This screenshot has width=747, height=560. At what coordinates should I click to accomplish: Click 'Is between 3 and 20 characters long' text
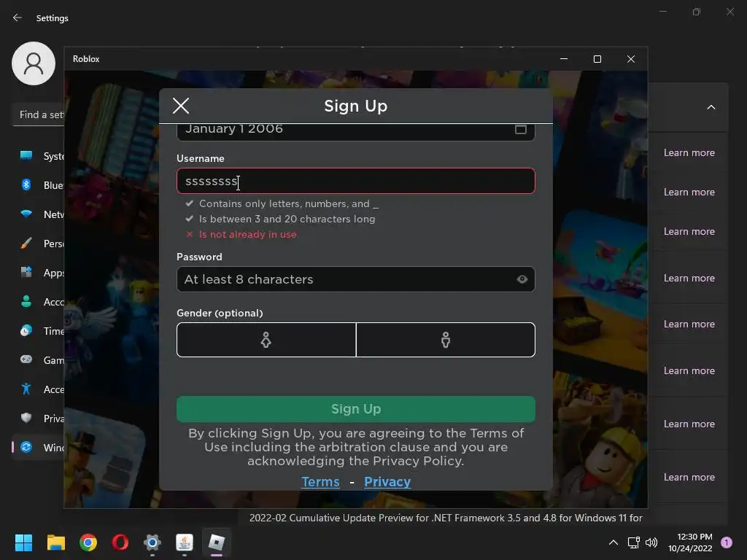(x=287, y=219)
